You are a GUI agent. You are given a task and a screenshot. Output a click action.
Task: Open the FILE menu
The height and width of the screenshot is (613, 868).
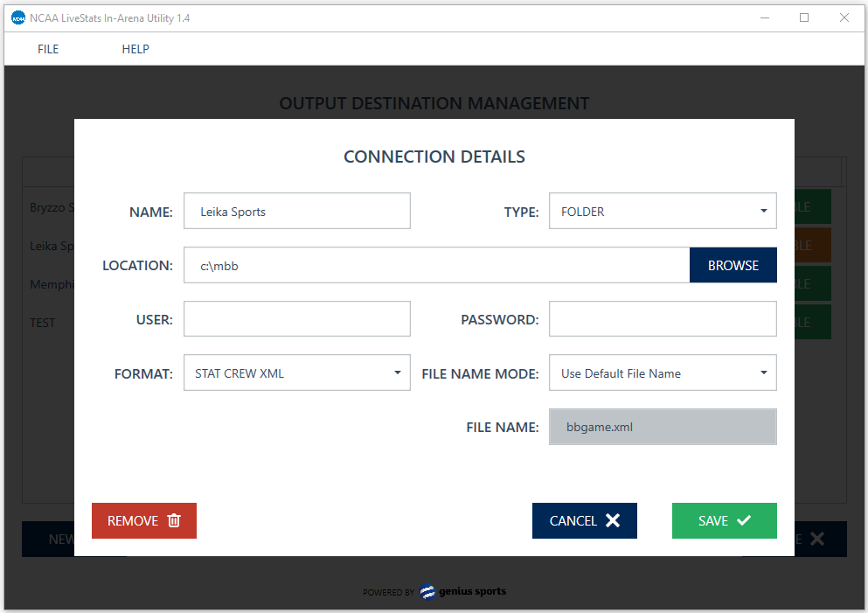[48, 49]
